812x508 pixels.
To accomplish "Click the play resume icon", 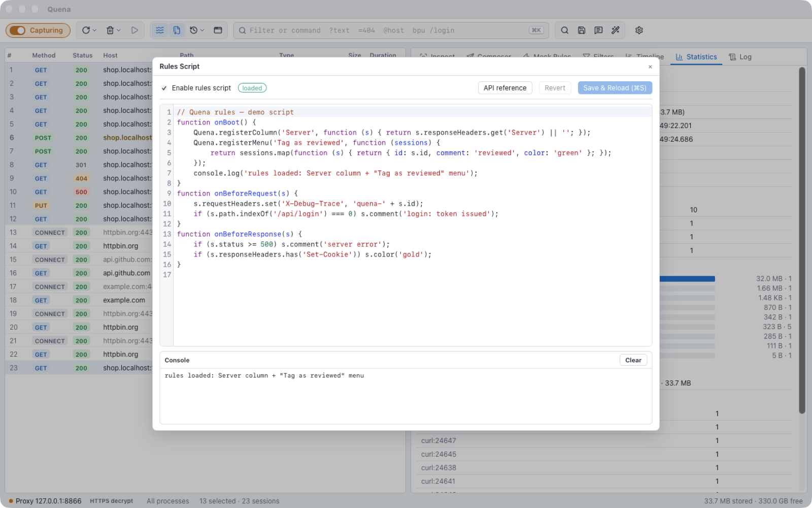I will [x=134, y=30].
